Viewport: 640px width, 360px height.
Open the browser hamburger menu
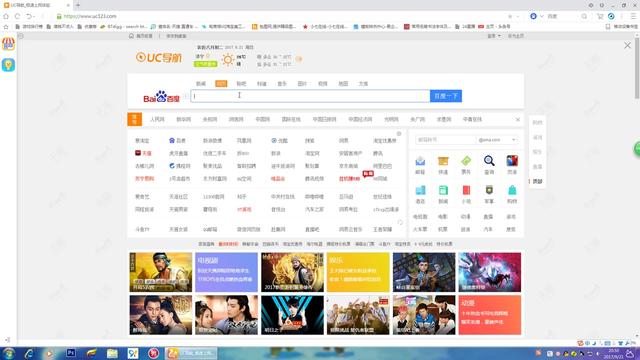(633, 16)
